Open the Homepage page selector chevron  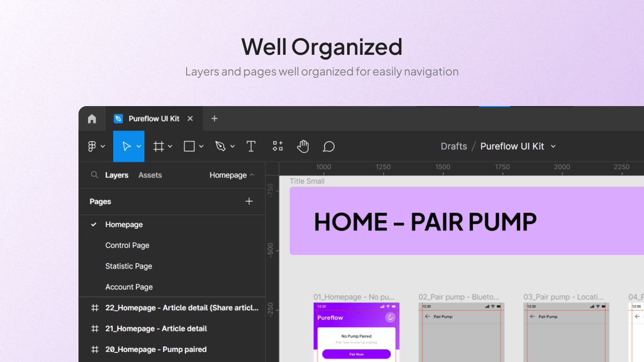click(x=252, y=175)
